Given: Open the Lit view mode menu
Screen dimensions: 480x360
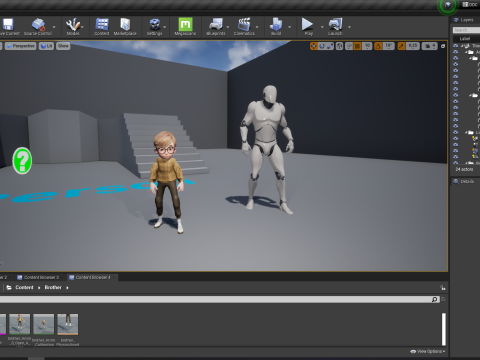Looking at the screenshot, I should pyautogui.click(x=47, y=46).
